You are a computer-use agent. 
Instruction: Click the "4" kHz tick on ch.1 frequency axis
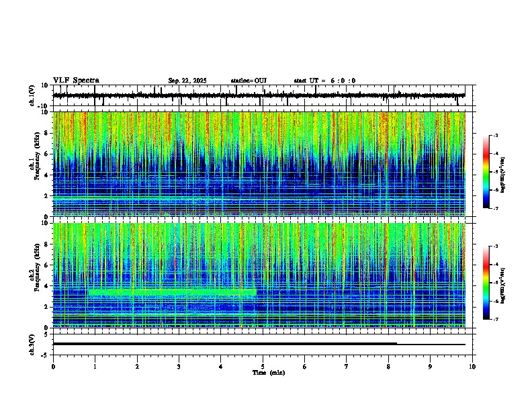[47, 175]
